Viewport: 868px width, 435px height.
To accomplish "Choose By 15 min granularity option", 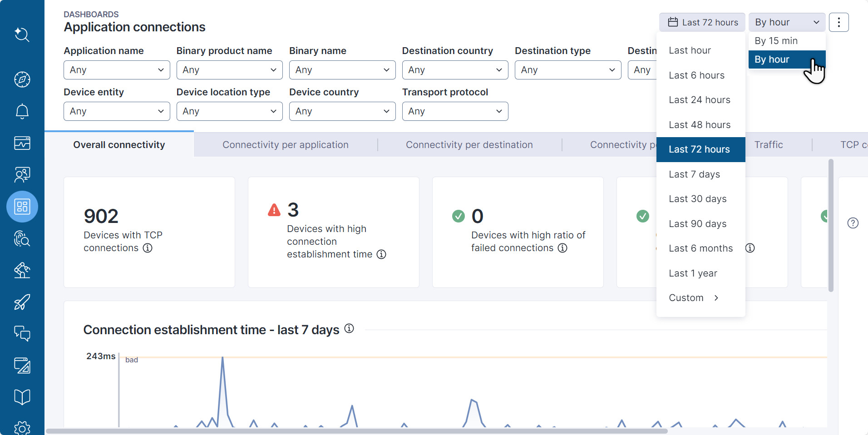I will pos(776,41).
